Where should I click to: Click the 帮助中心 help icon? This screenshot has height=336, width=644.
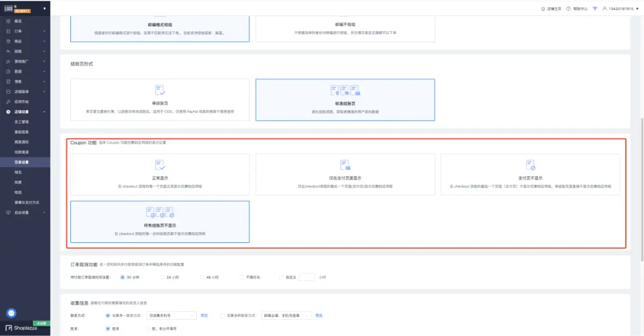[x=568, y=9]
